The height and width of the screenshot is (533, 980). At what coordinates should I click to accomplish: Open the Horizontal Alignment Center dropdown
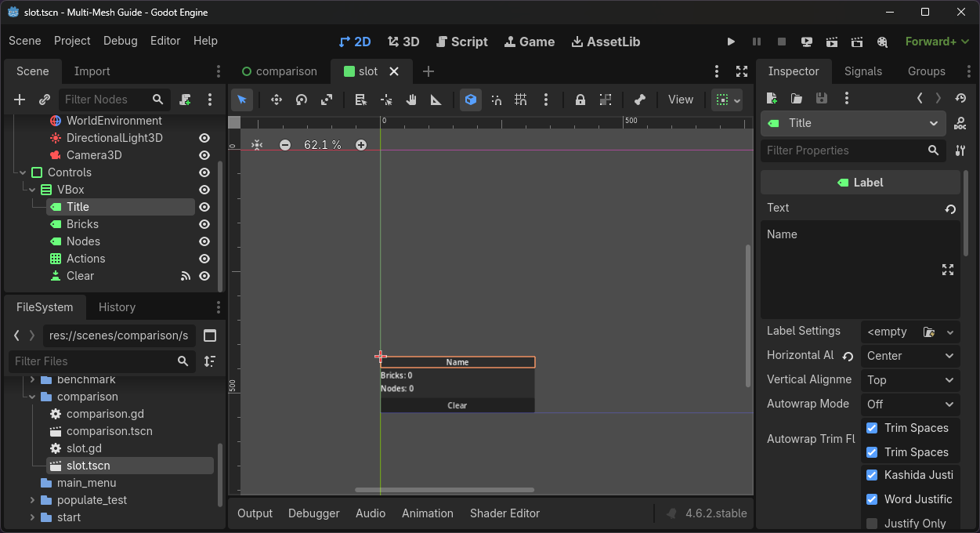[x=910, y=356]
